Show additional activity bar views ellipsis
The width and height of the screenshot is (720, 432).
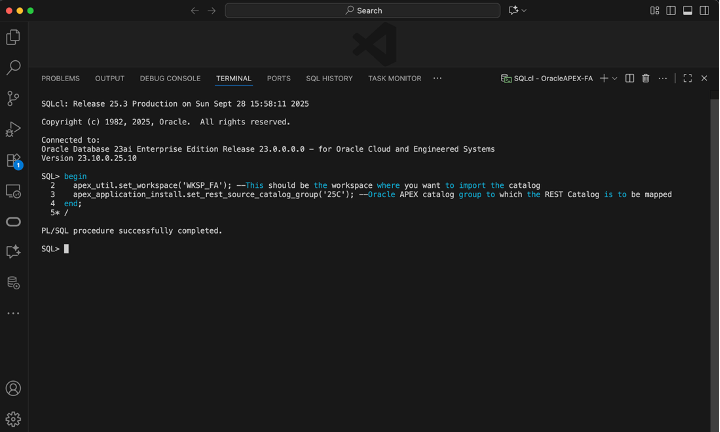tap(13, 313)
